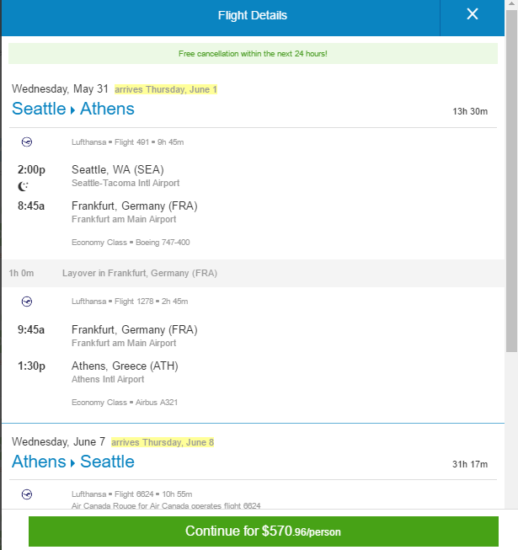Continue for $570.96 per person

263,531
